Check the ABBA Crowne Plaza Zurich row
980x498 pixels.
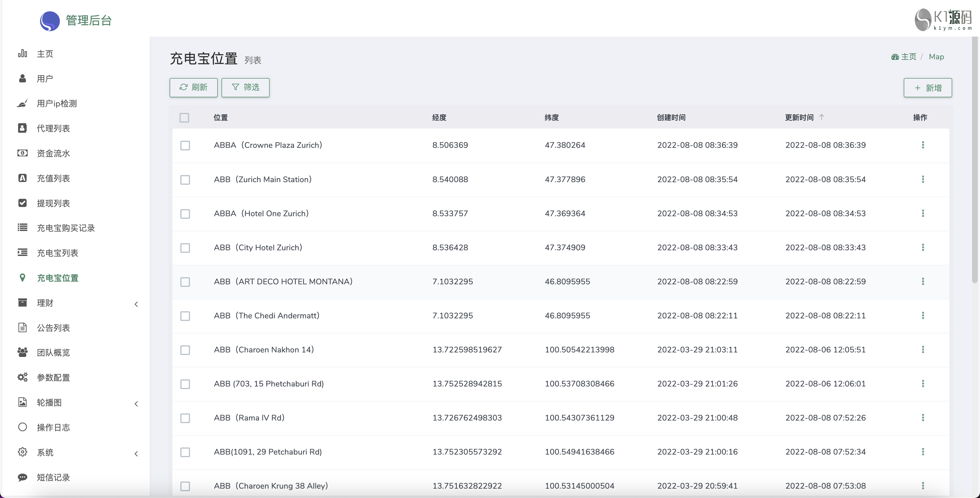185,146
